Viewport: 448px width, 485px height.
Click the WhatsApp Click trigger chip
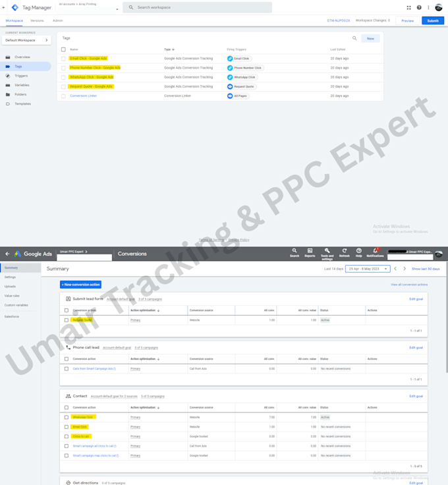(x=242, y=77)
